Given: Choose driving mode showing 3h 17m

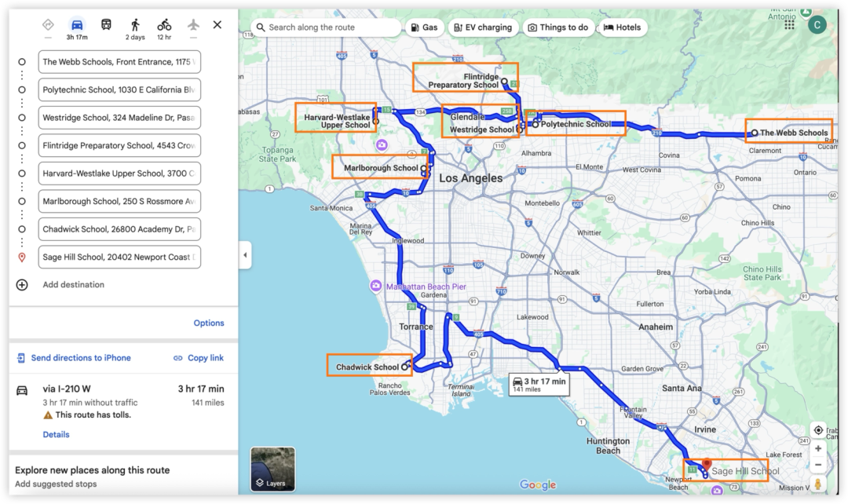Looking at the screenshot, I should click(77, 29).
